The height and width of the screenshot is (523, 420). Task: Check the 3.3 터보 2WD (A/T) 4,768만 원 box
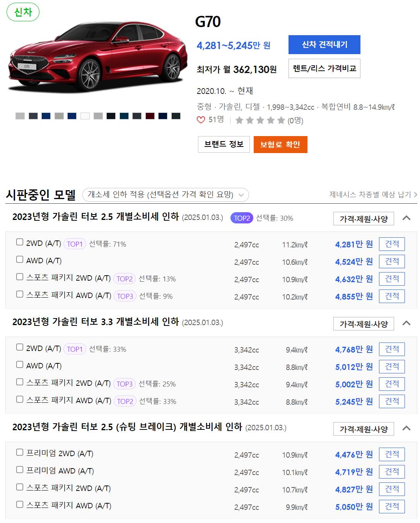pos(20,347)
